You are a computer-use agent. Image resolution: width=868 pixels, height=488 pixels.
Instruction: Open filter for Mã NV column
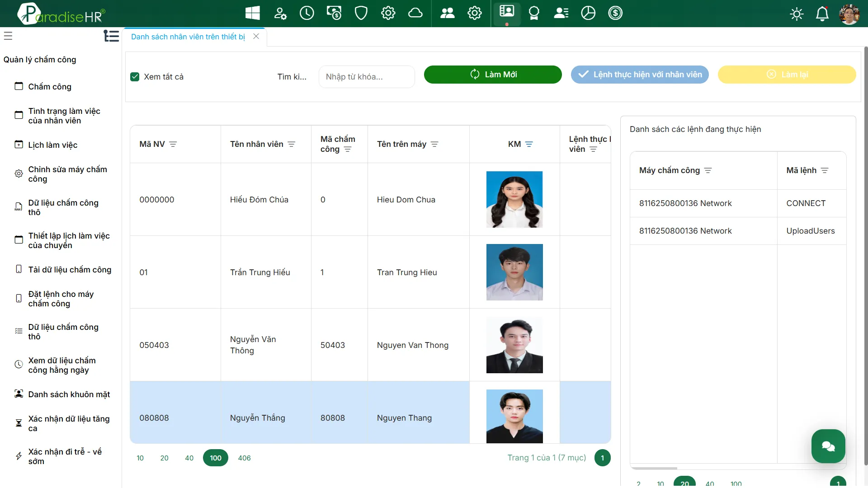click(x=173, y=144)
